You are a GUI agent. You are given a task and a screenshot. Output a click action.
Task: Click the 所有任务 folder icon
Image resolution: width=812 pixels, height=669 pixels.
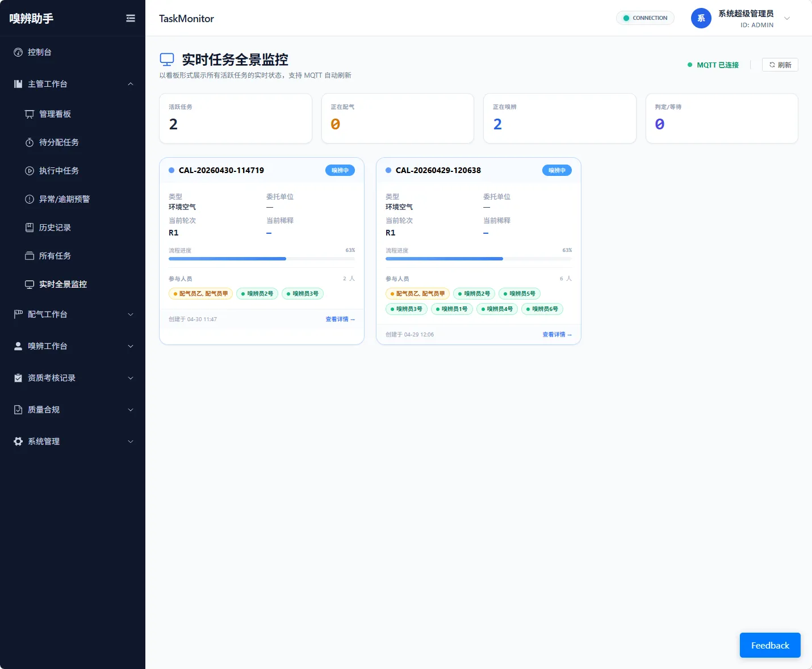click(x=30, y=256)
